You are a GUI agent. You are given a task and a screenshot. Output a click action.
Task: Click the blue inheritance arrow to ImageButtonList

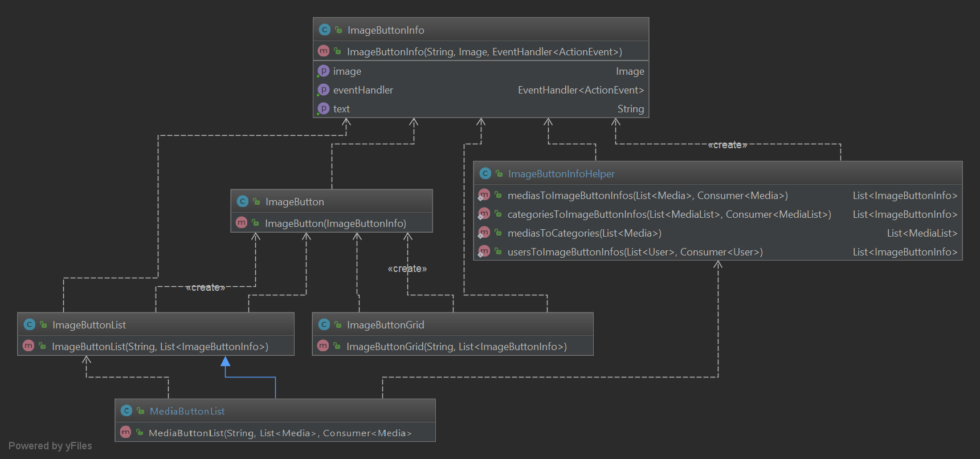[x=226, y=361]
